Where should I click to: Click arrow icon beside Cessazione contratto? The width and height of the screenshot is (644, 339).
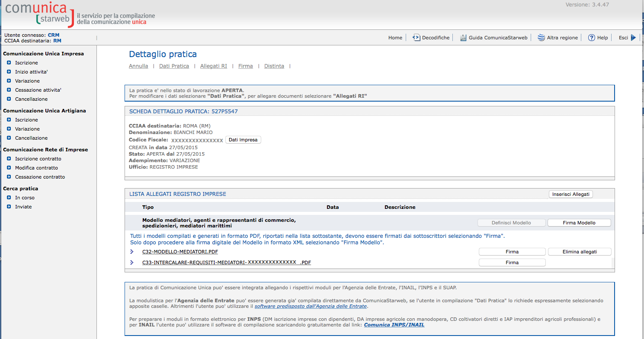pos(9,177)
